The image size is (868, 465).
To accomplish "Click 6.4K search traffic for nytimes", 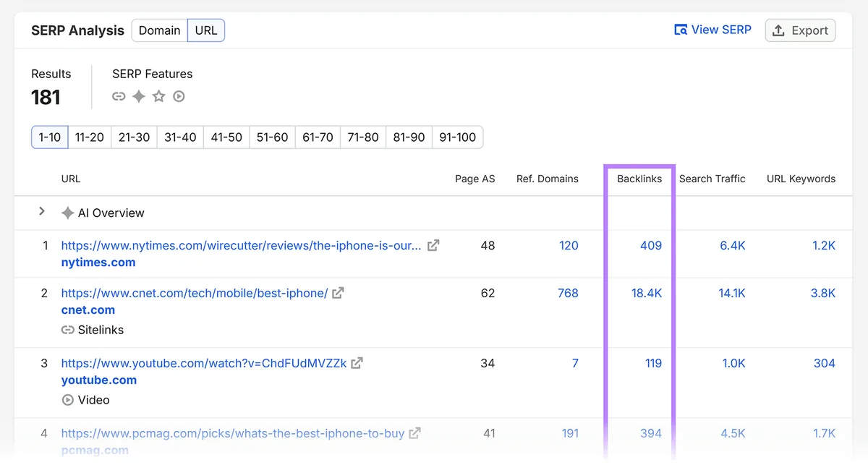I will pyautogui.click(x=733, y=245).
